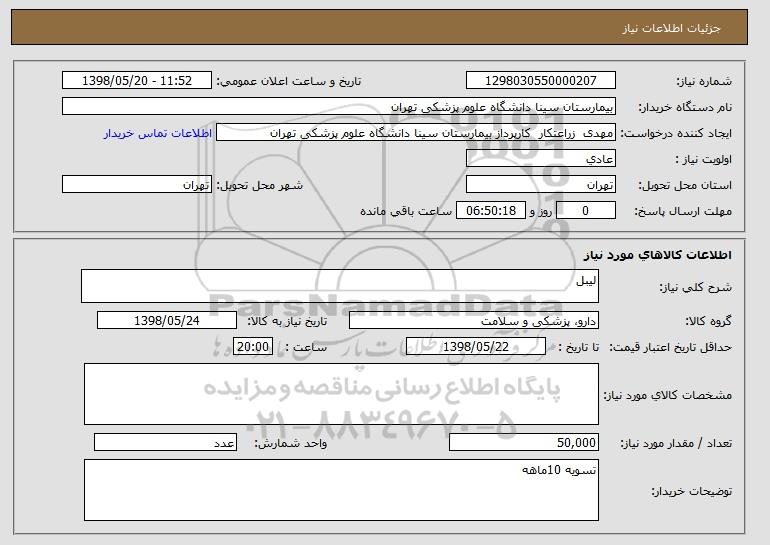This screenshot has width=770, height=545.
Task: Click the priority field showing عادي
Action: point(541,159)
